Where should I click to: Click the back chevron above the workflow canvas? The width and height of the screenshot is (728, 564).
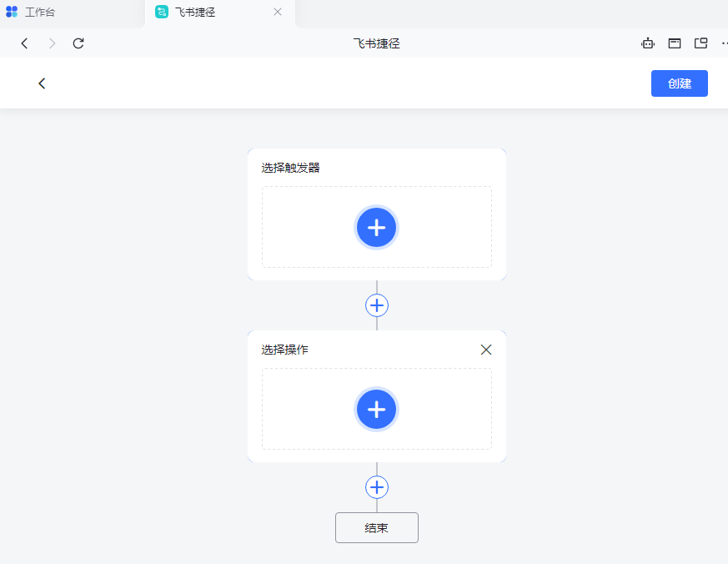click(42, 83)
